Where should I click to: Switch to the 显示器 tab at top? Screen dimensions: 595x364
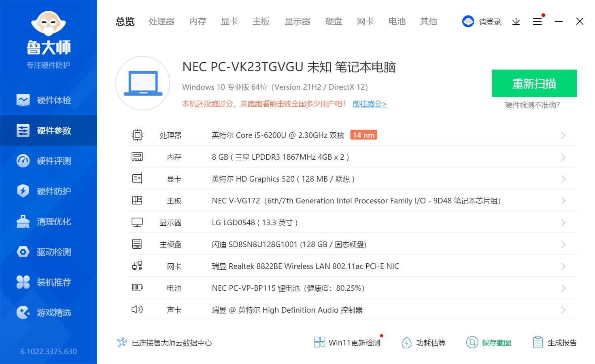coord(297,21)
